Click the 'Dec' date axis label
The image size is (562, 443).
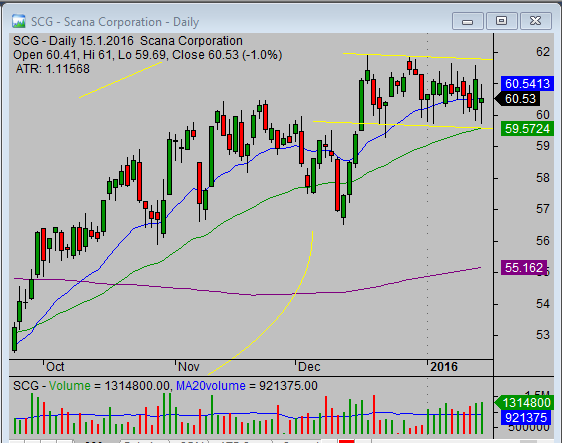(x=309, y=367)
